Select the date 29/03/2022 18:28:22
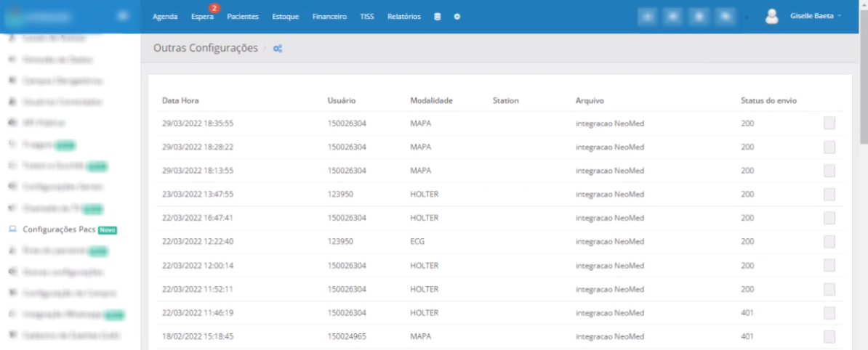Image resolution: width=868 pixels, height=350 pixels. (198, 147)
